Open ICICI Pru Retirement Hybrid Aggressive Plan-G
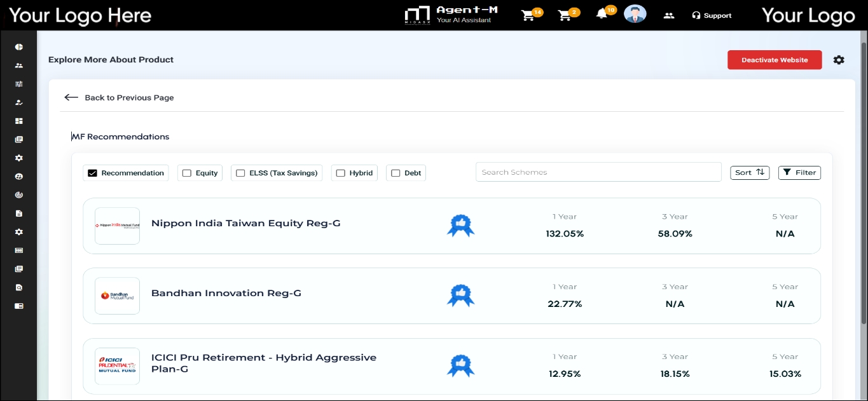Image resolution: width=868 pixels, height=401 pixels. 264,363
